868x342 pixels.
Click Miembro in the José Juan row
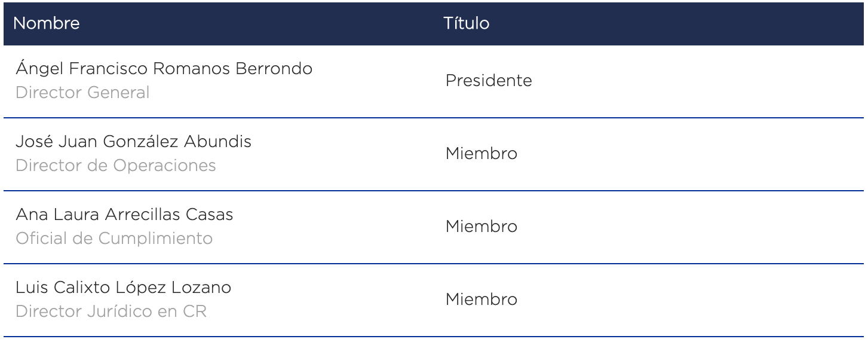481,154
